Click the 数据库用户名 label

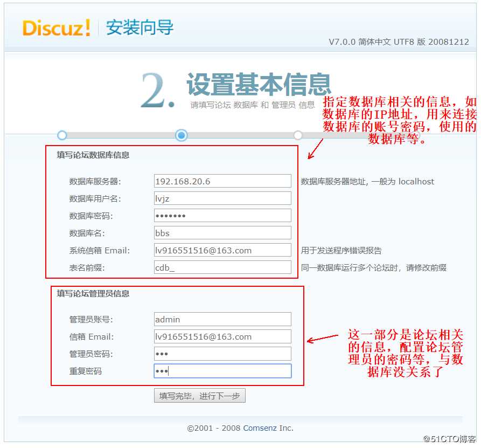click(x=95, y=199)
